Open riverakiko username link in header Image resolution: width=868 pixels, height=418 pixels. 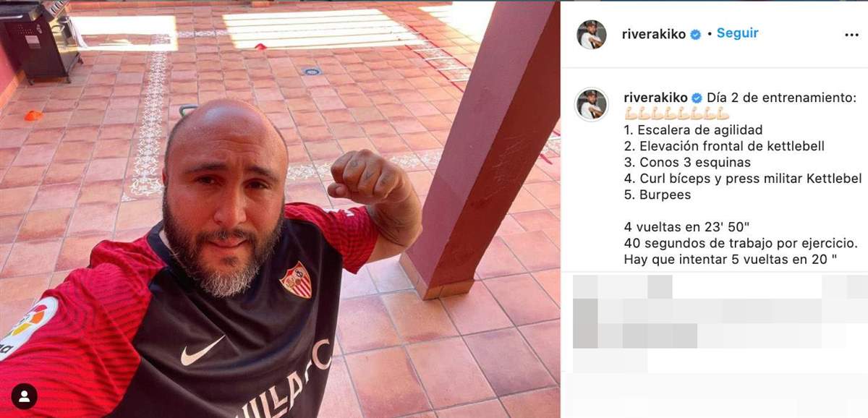click(x=653, y=34)
